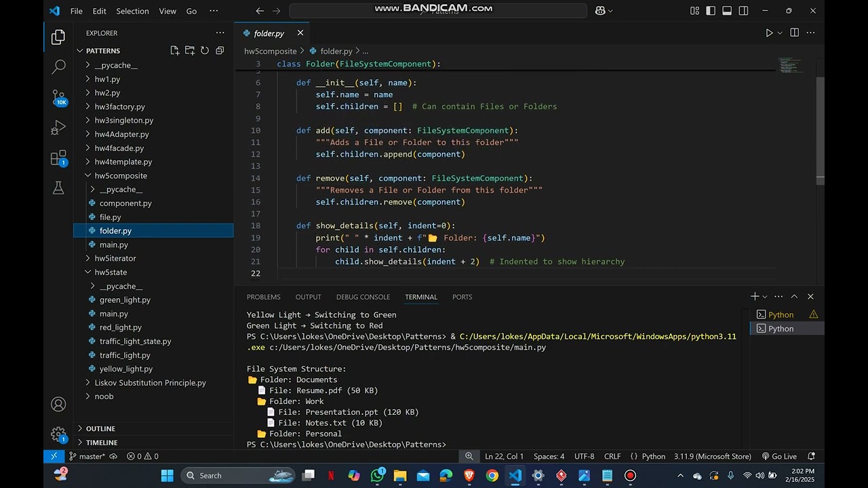The width and height of the screenshot is (868, 488).
Task: Create a new file in PATTERNS
Action: click(175, 51)
